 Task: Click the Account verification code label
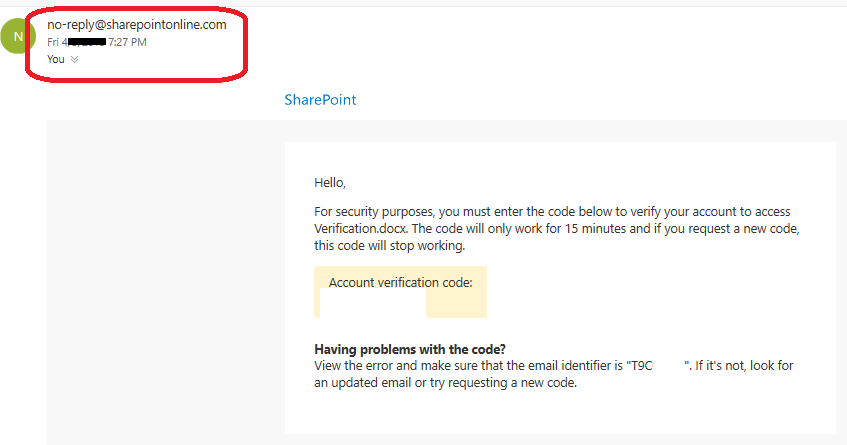point(400,282)
